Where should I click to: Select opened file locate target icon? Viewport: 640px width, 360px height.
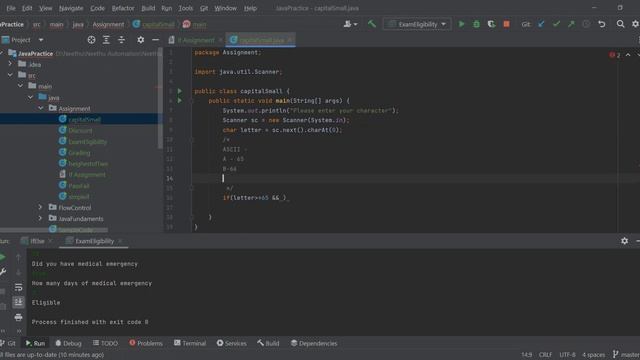[x=91, y=40]
